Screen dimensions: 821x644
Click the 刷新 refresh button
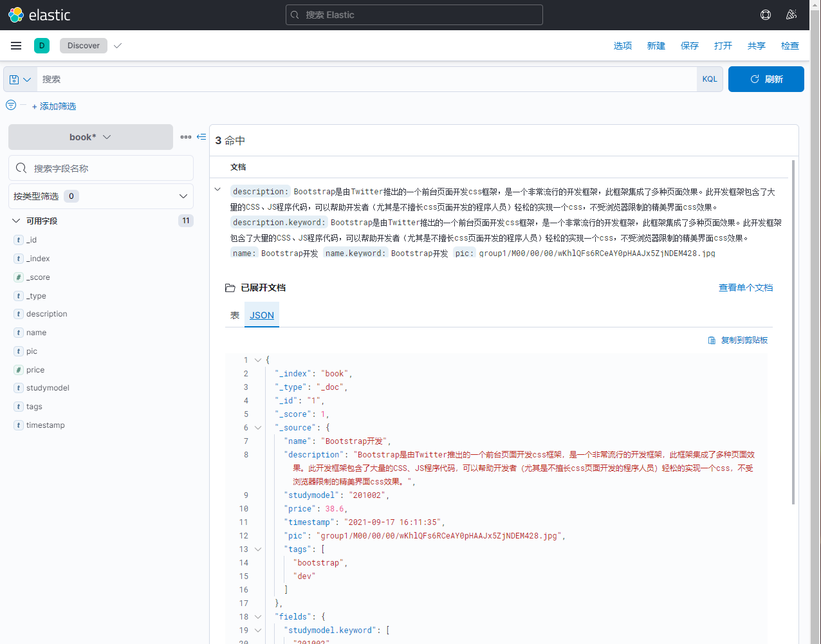(x=766, y=79)
